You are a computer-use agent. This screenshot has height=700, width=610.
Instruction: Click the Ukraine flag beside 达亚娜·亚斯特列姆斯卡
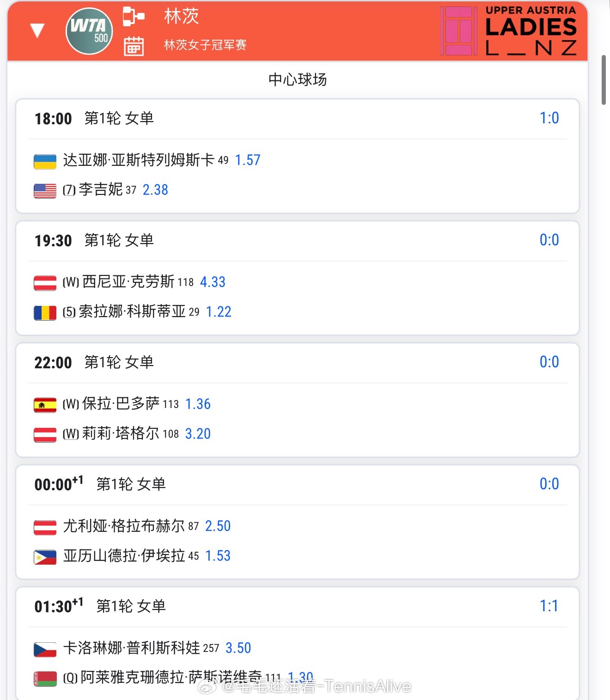point(45,162)
